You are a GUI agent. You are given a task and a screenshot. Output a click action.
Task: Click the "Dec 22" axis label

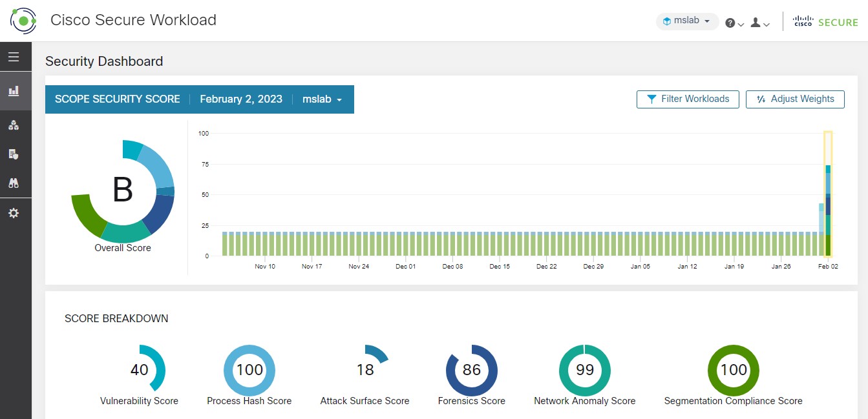546,266
